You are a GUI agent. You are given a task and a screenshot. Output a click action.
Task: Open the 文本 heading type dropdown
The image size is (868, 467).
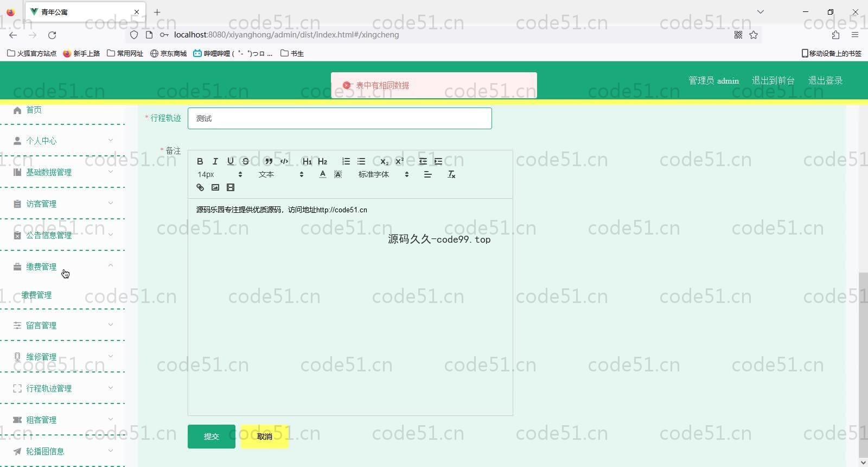[x=280, y=174]
